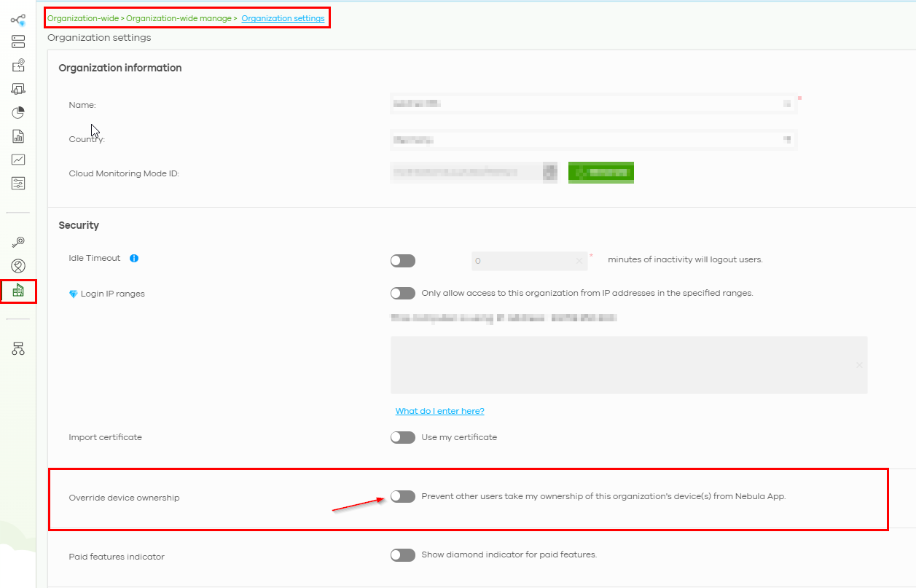The width and height of the screenshot is (916, 588).
Task: Toggle the Paid features indicator switch
Action: (x=402, y=554)
